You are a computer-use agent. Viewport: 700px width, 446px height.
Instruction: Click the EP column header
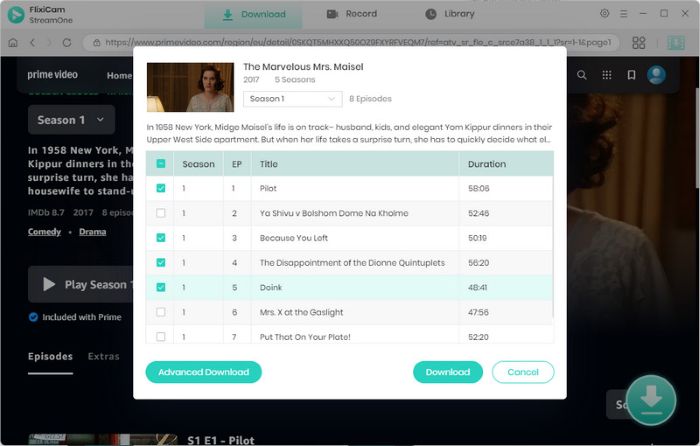[237, 164]
